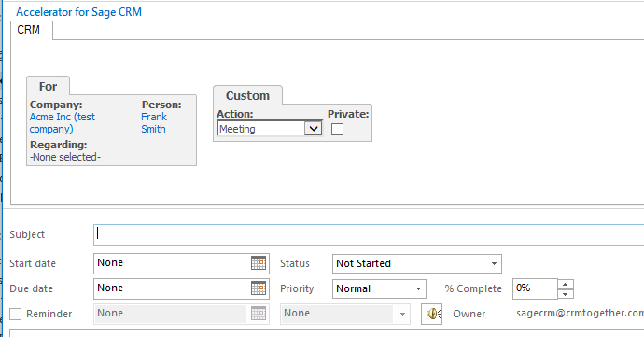Image resolution: width=644 pixels, height=337 pixels.
Task: Select the For panel tab
Action: tap(48, 86)
